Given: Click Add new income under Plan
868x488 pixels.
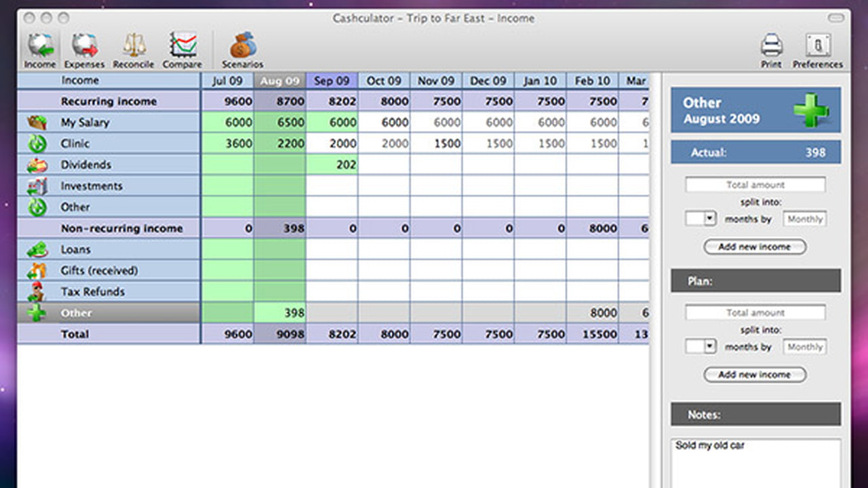Looking at the screenshot, I should pyautogui.click(x=755, y=374).
